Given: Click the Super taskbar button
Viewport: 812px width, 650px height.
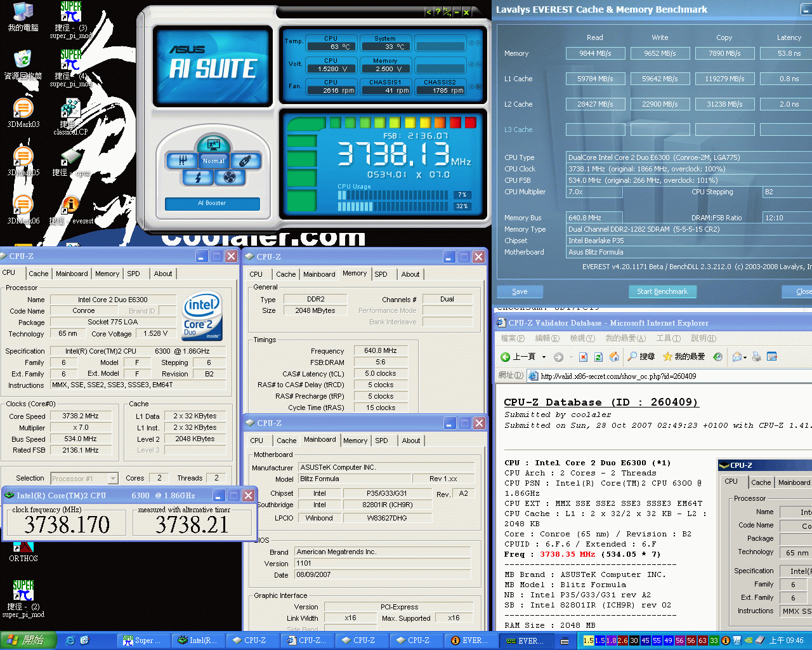Looking at the screenshot, I should [143, 640].
